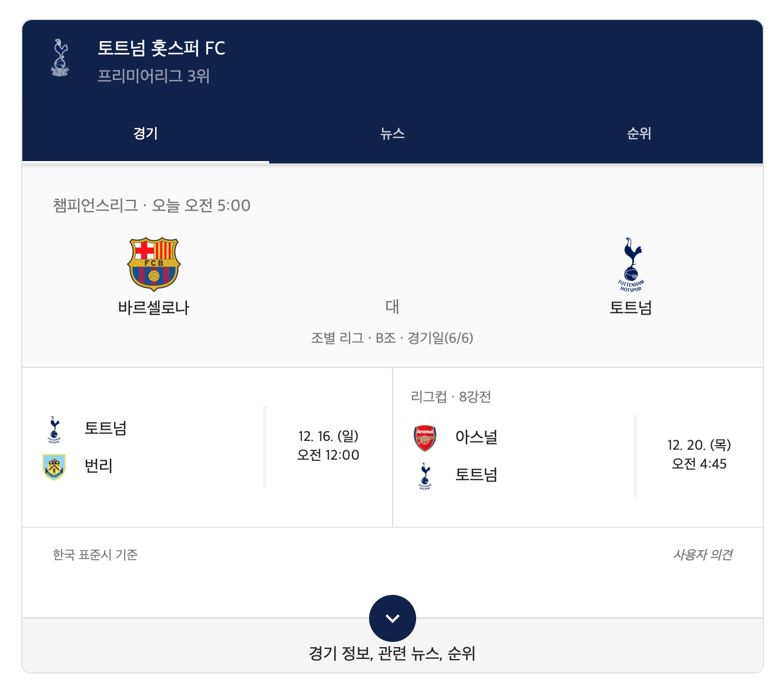Click the Arsenal club crest
Image resolution: width=784 pixels, height=696 pixels.
(x=425, y=438)
